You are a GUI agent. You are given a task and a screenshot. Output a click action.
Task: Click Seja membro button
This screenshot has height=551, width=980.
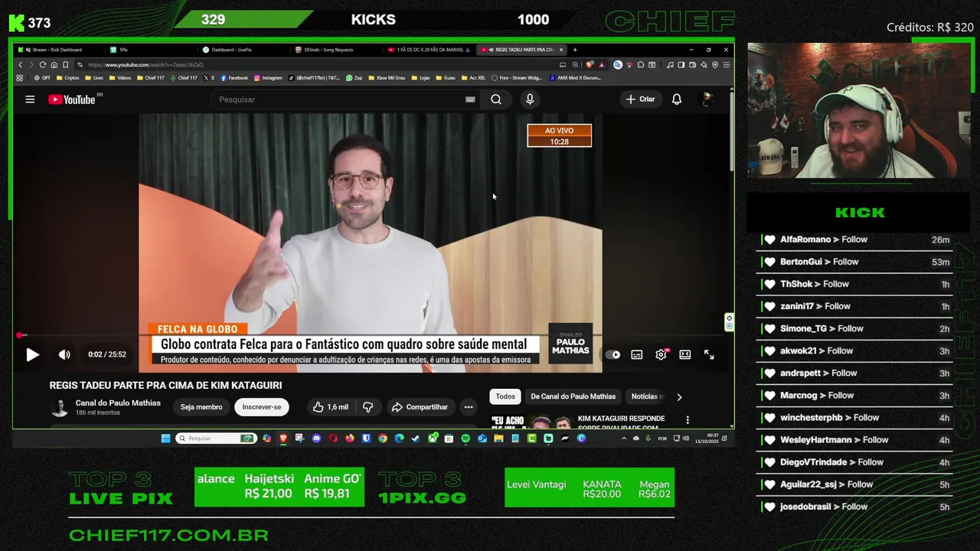tap(201, 407)
